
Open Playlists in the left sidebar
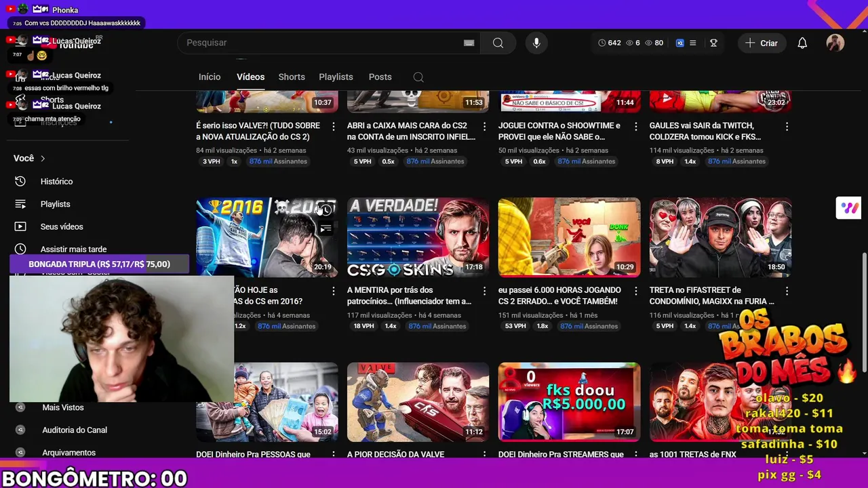(x=56, y=204)
